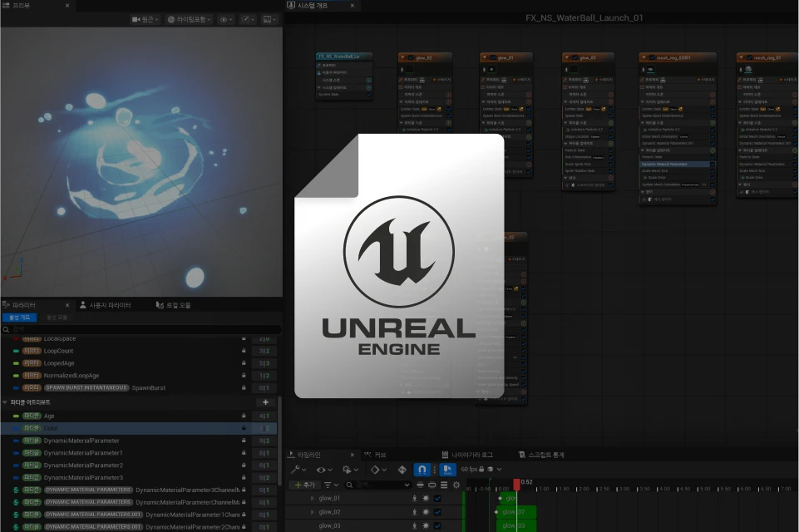799x532 pixels.
Task: Select the green glow_02 clip in timeline
Action: coord(516,511)
